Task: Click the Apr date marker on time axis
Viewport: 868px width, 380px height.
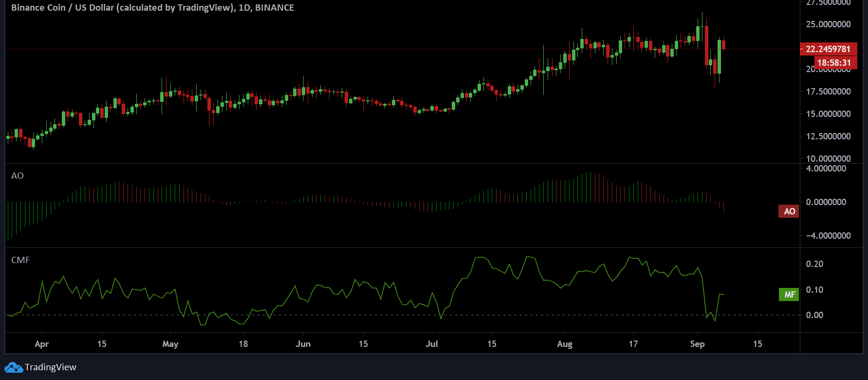Action: (42, 344)
